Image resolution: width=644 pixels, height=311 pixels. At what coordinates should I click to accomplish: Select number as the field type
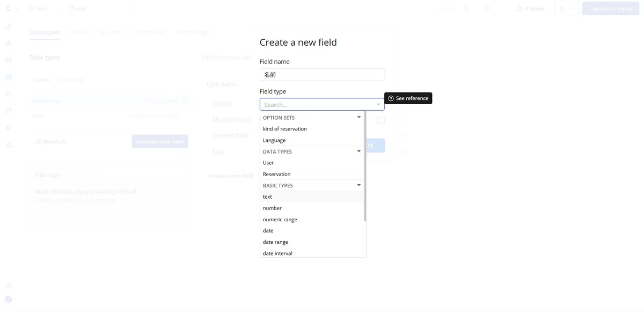[312, 208]
